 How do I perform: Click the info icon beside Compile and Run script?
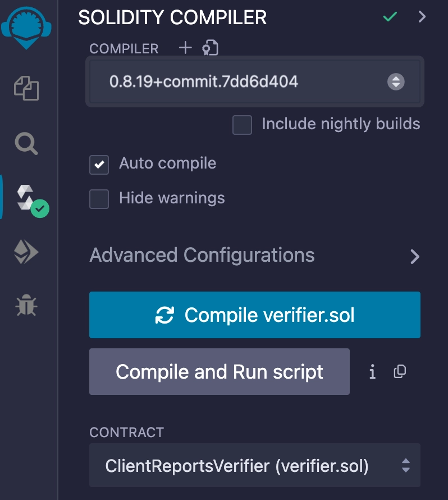[372, 372]
